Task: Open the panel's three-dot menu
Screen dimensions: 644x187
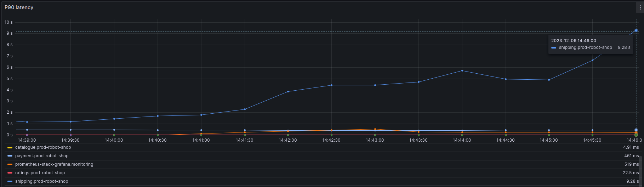Action: [x=640, y=7]
